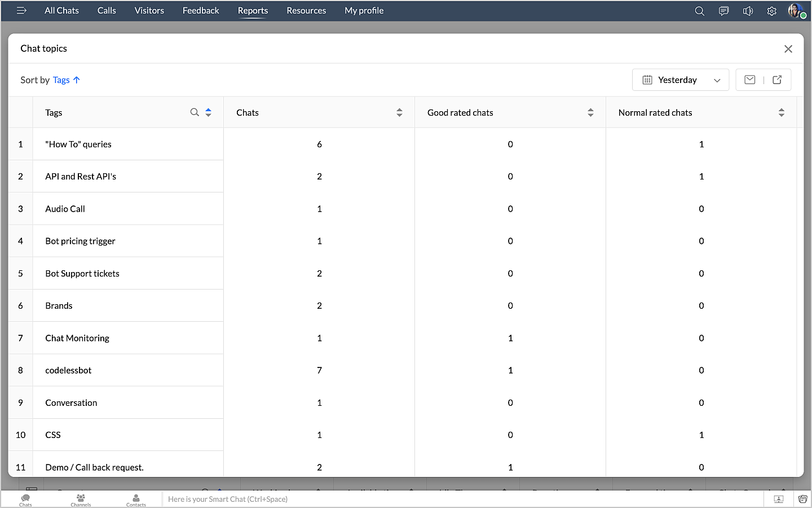The width and height of the screenshot is (812, 508).
Task: Export the chat topics report
Action: point(777,80)
